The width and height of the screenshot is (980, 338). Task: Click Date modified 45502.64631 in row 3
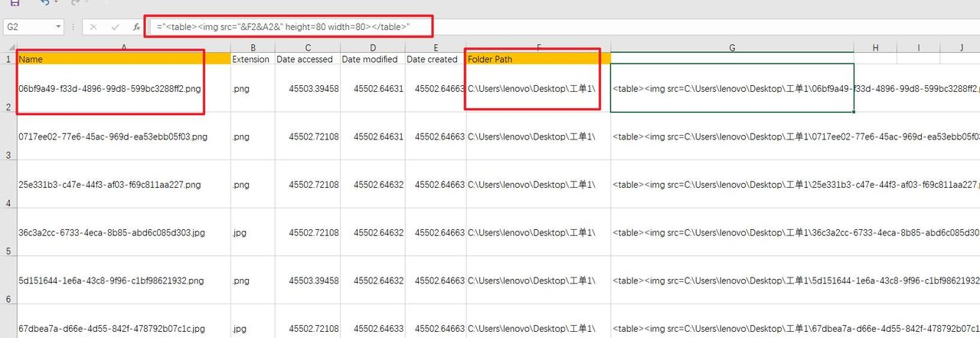(372, 136)
